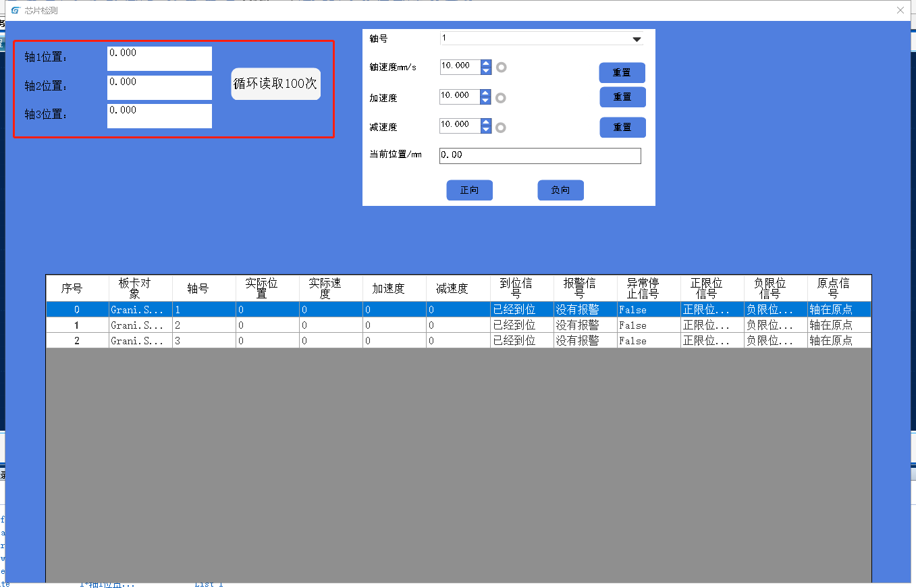Click the 当前位置/mm text field
The image size is (916, 588).
click(540, 156)
